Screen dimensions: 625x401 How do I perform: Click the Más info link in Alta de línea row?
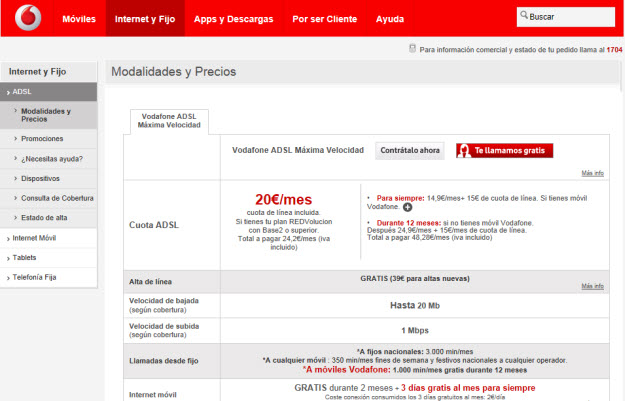pos(593,287)
